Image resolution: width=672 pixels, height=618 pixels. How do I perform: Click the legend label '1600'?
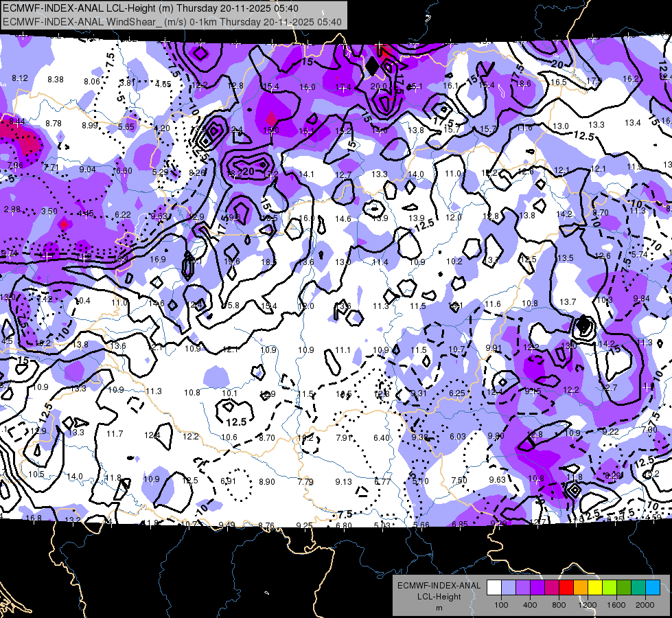click(616, 605)
